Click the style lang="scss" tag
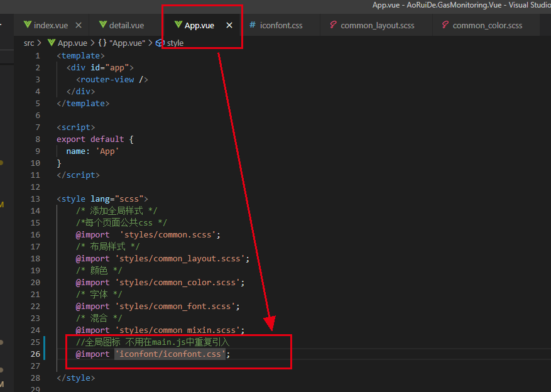Image resolution: width=551 pixels, height=392 pixels. click(x=102, y=199)
